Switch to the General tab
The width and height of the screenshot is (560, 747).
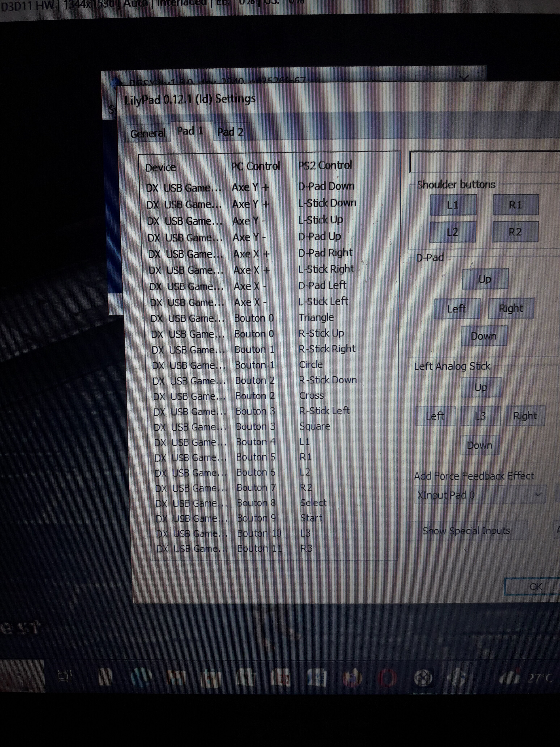pyautogui.click(x=148, y=134)
